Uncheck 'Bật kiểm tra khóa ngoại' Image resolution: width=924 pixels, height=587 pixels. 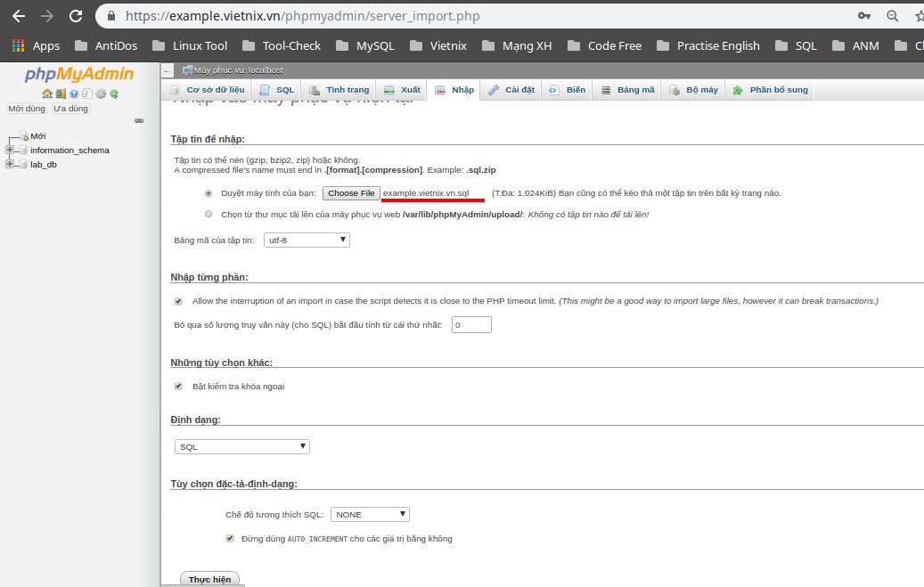(x=178, y=386)
